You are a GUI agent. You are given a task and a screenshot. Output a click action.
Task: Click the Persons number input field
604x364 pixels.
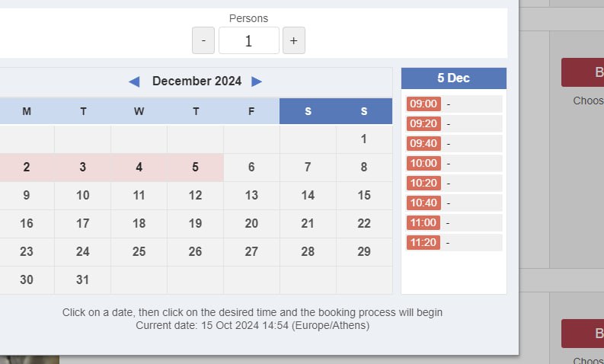(x=248, y=40)
